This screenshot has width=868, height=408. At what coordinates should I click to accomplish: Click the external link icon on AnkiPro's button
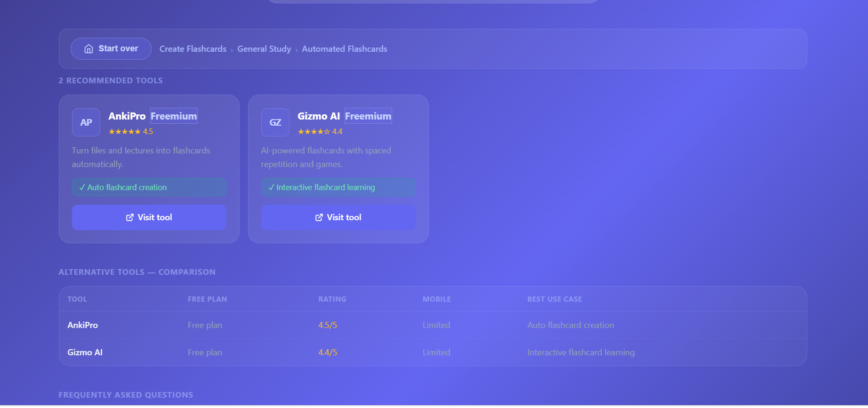130,217
